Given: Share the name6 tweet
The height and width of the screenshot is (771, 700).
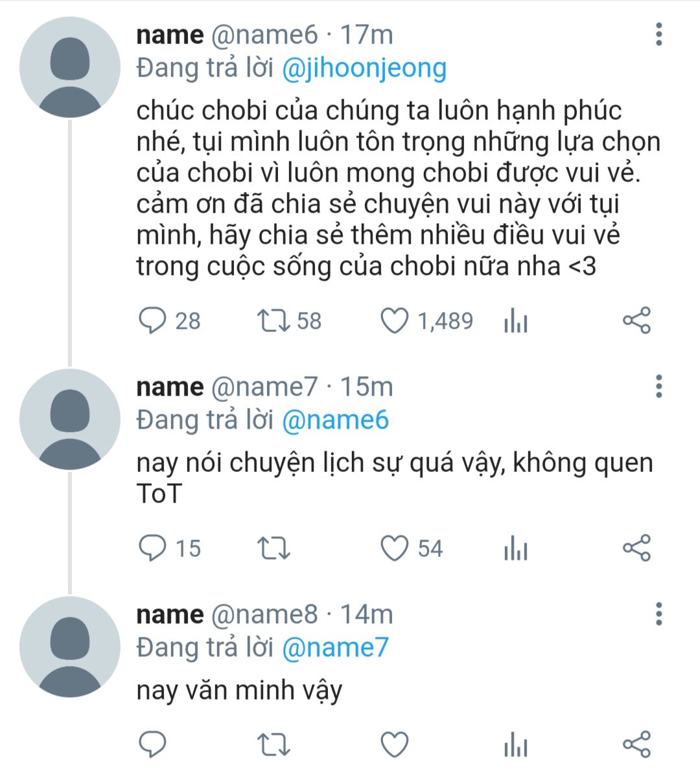Looking at the screenshot, I should point(636,320).
